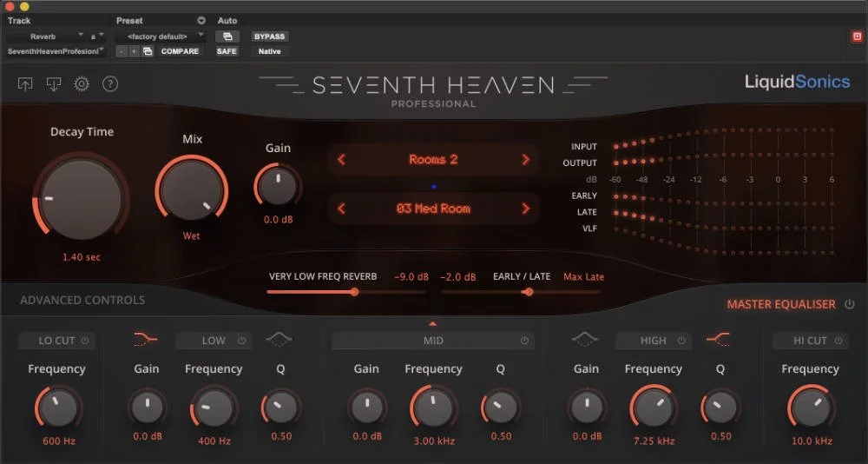Click the Max Late value text
This screenshot has width=868, height=464.
click(583, 276)
